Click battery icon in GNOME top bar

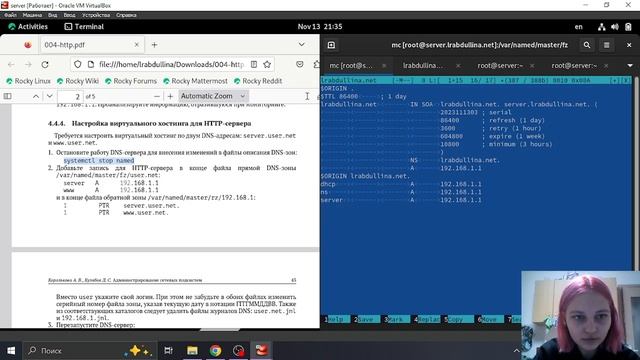tap(628, 27)
